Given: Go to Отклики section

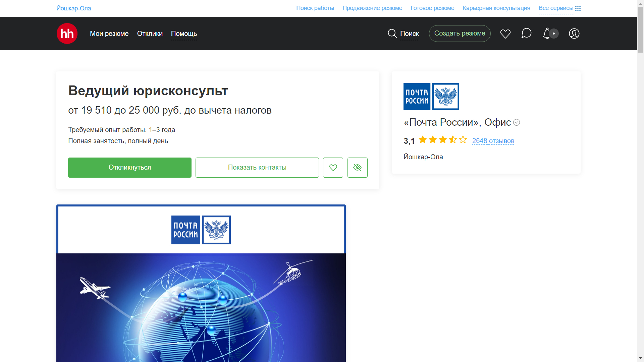Looking at the screenshot, I should coord(150,34).
